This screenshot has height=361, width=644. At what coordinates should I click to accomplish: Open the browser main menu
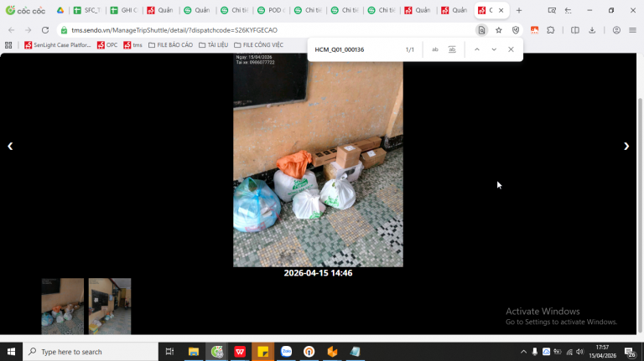click(632, 30)
